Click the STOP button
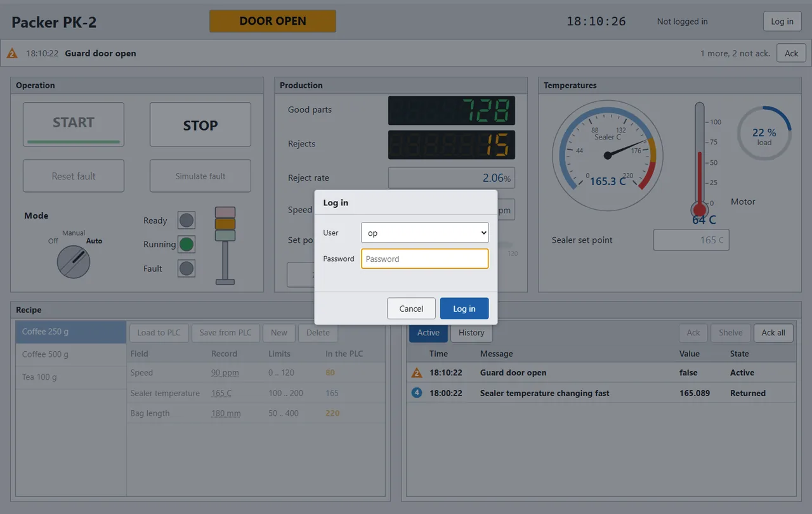This screenshot has height=514, width=812. coord(200,125)
